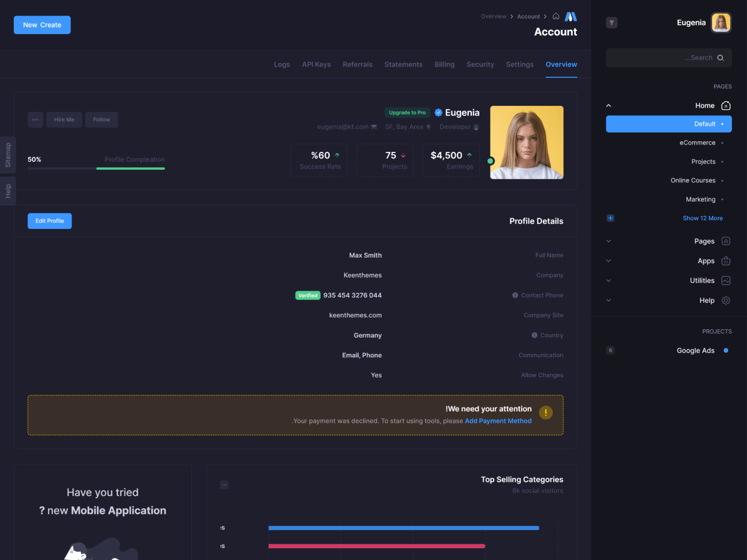Click the home breadcrumb icon
Viewport: 747px width, 560px height.
[556, 16]
